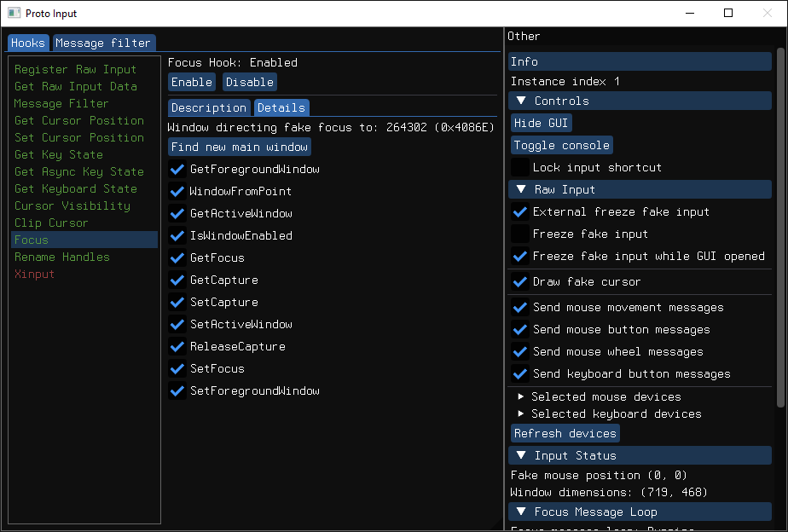Toggle WindowFromPoint checkbox
This screenshot has width=788, height=532.
(177, 191)
